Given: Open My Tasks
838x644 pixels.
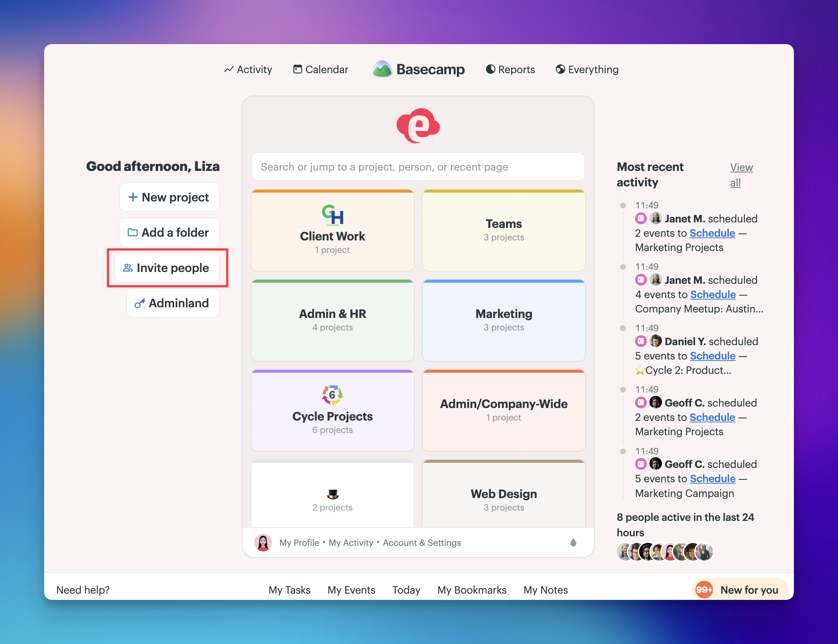Looking at the screenshot, I should pyautogui.click(x=289, y=590).
